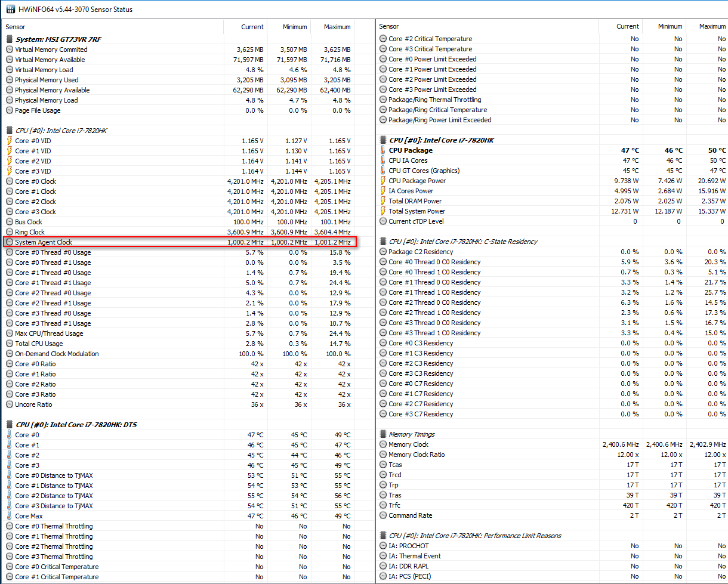Select the Physical Memory Load row label
Screen dimensions: 728x584
click(47, 100)
